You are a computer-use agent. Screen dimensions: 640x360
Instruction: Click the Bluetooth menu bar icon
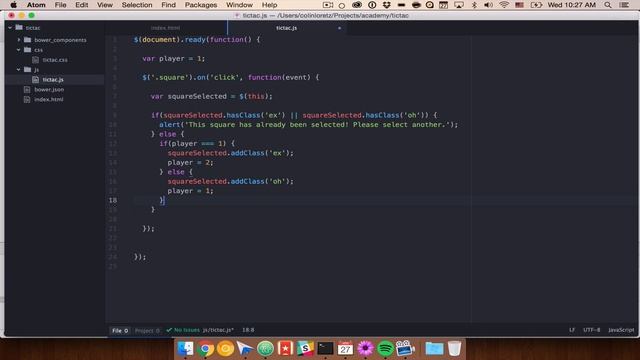474,5
